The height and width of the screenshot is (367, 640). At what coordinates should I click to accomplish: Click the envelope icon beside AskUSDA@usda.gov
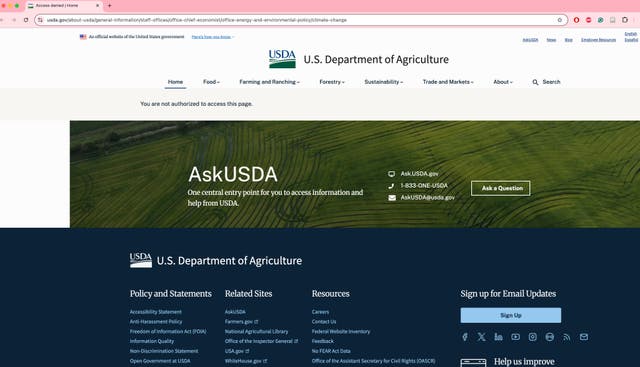[392, 198]
